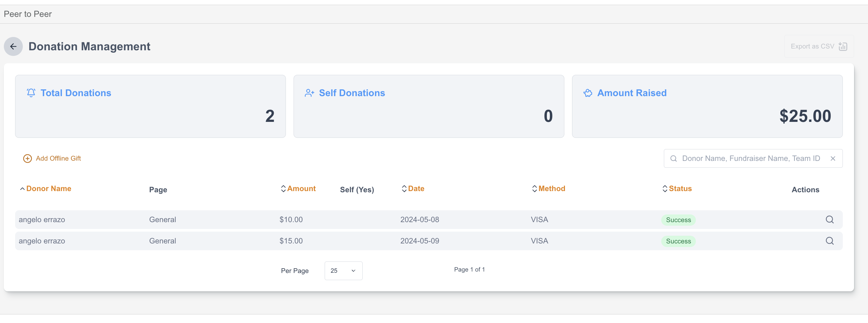
Task: Open the Per Page 25 dropdown
Action: point(343,271)
